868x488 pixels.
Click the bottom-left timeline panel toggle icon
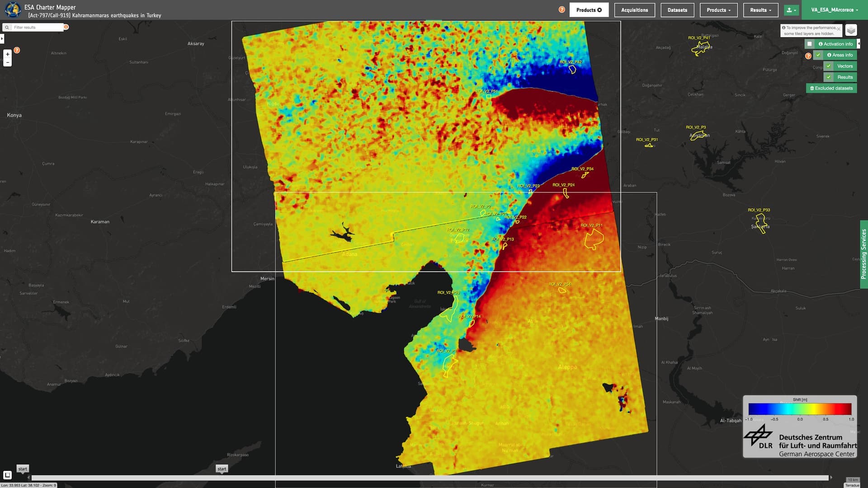(7, 475)
